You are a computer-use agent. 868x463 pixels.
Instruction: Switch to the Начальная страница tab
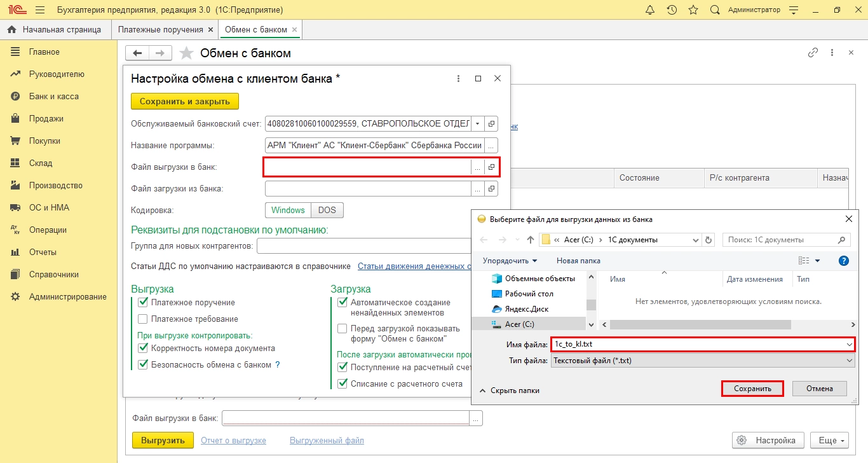pos(55,30)
